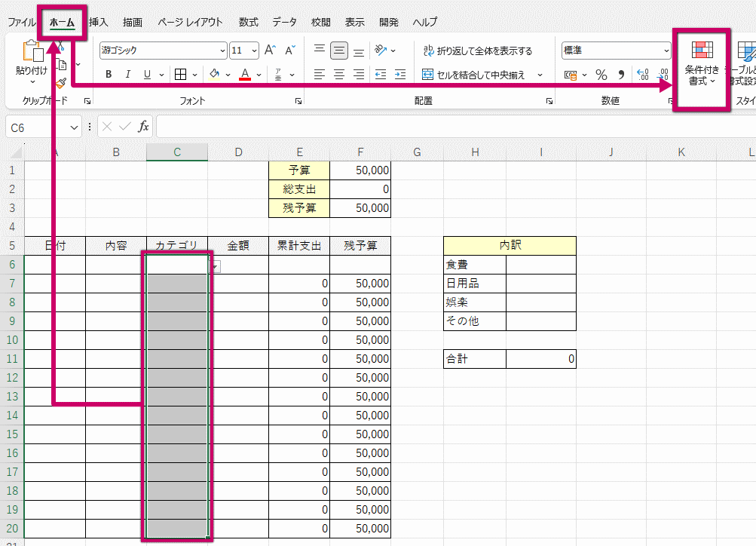Toggle middle vertical alignment button
This screenshot has width=756, height=546.
(x=339, y=51)
